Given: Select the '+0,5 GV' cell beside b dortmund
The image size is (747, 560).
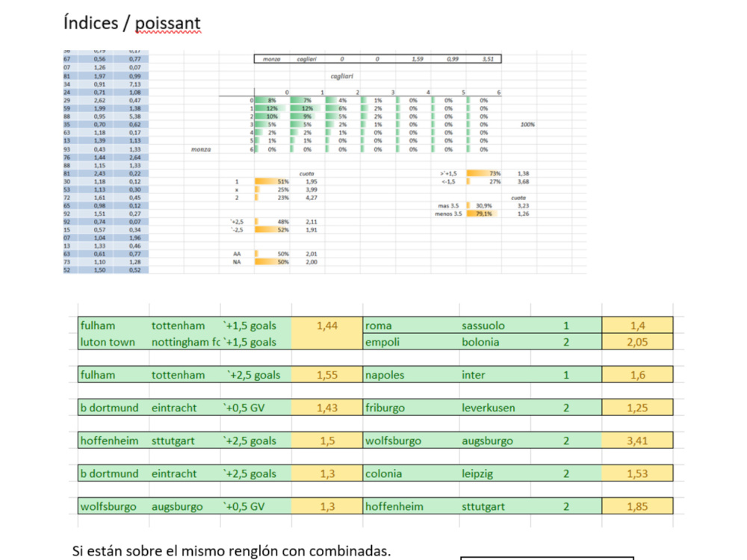Looking at the screenshot, I should [x=244, y=408].
